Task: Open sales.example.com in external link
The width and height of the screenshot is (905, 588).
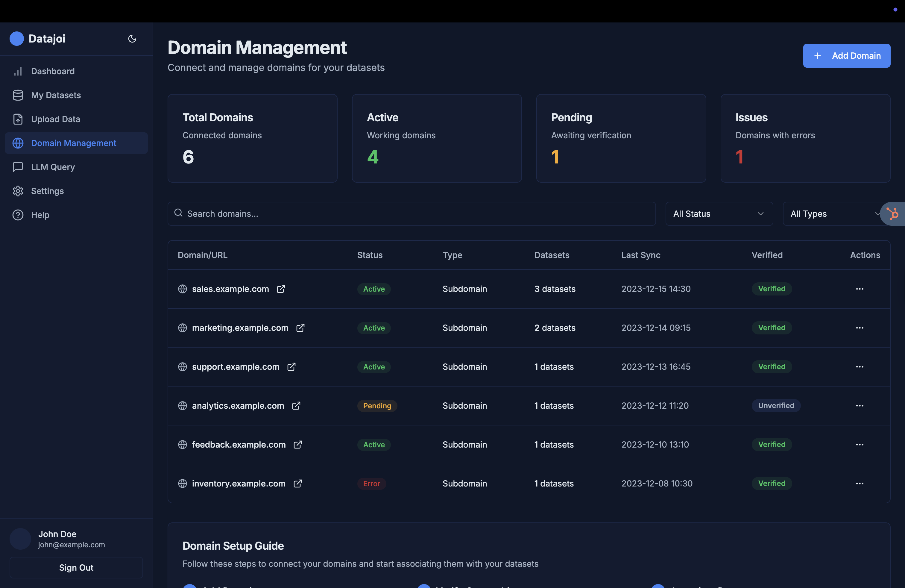Action: 281,289
